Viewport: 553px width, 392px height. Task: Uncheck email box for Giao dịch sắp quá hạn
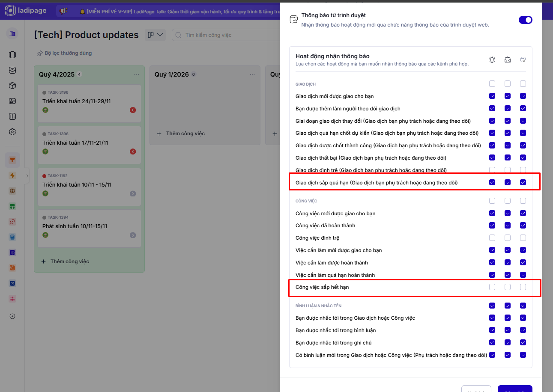point(508,182)
